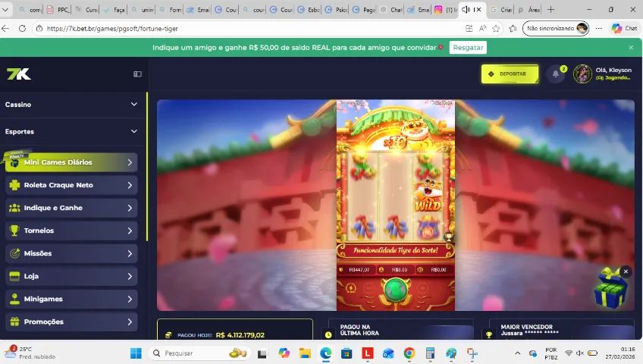The height and width of the screenshot is (364, 643).
Task: Open the tab search dropdown arrow
Action: coord(5,9)
